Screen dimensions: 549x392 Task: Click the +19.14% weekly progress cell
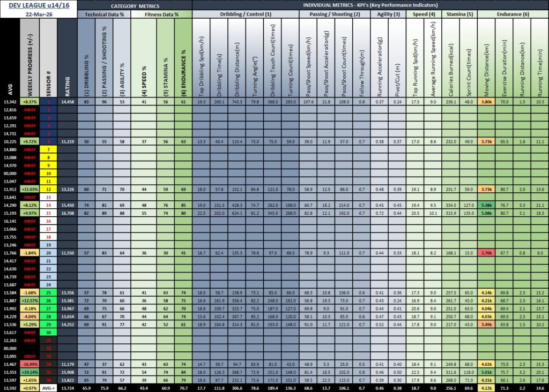point(29,372)
